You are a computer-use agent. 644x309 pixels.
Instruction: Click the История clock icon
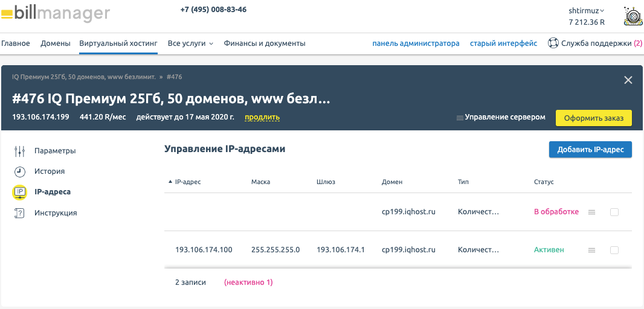tap(20, 171)
